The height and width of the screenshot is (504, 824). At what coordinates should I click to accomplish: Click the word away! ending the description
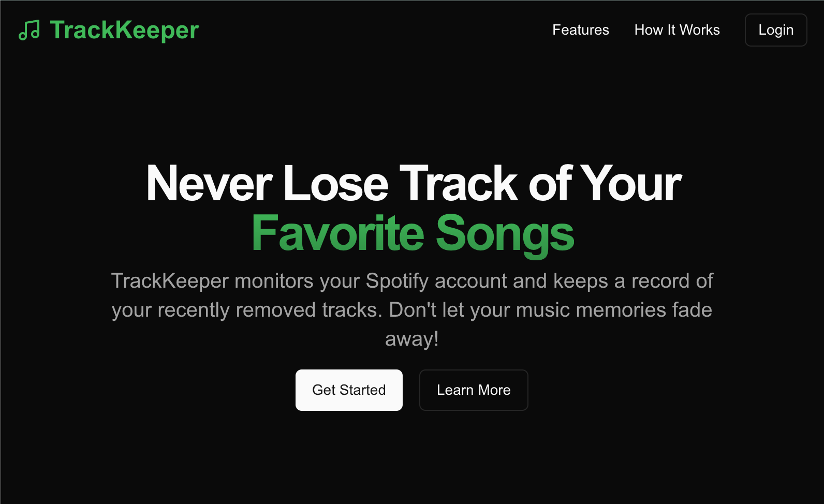click(412, 339)
